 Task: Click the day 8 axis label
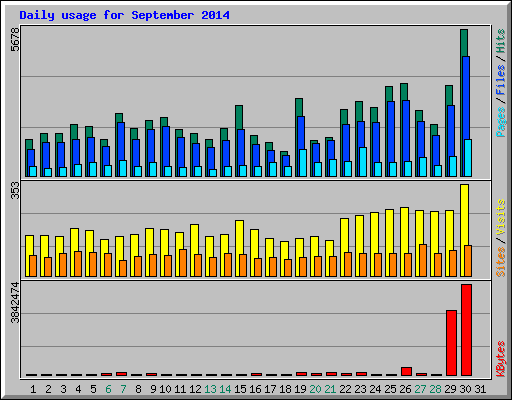(x=138, y=389)
